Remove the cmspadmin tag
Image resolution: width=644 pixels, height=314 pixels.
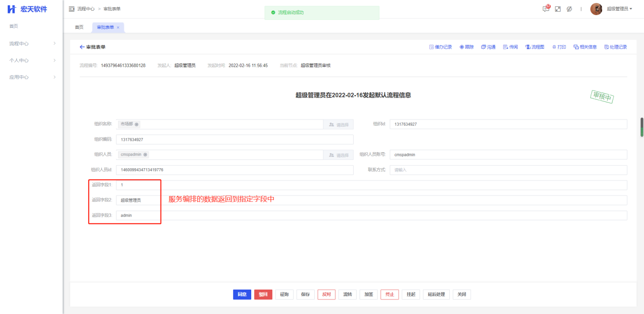[x=145, y=155]
